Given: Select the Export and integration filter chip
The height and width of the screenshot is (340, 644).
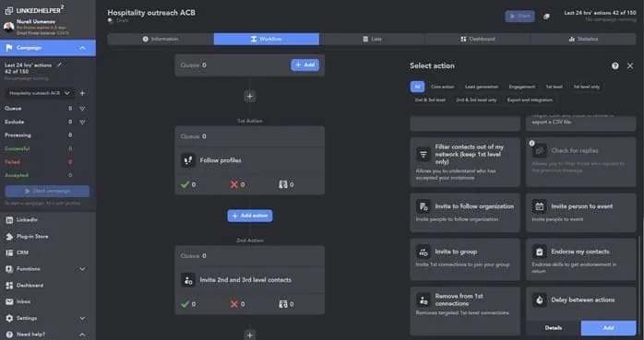Looking at the screenshot, I should coord(530,100).
